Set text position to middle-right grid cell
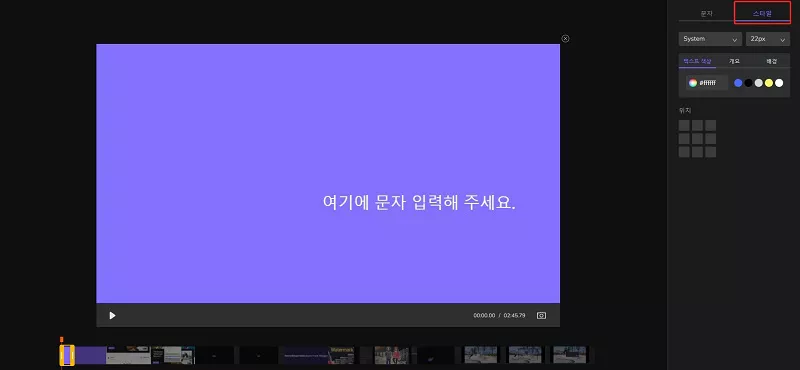This screenshot has width=800, height=370. (x=711, y=139)
